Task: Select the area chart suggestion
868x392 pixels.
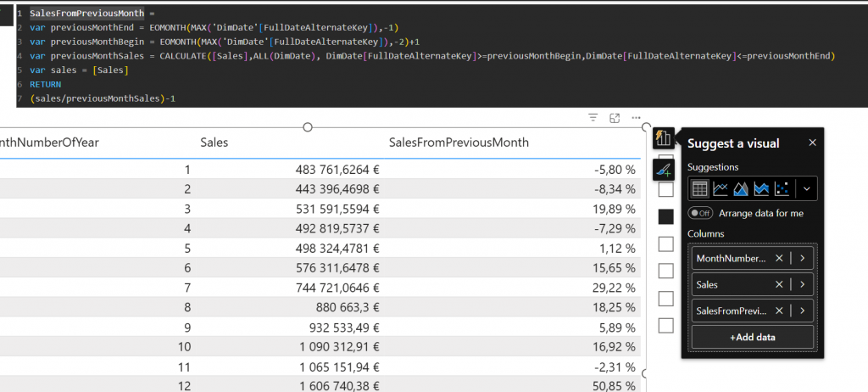Action: 741,188
